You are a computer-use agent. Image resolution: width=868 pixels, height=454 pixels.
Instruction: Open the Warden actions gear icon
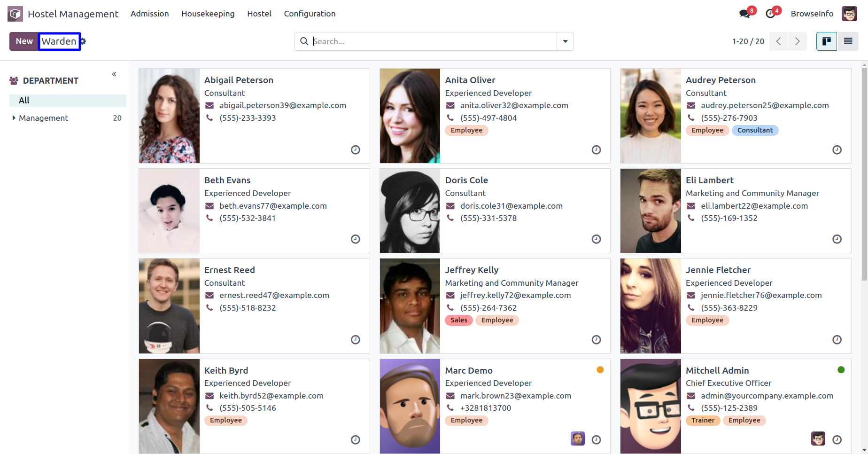click(83, 41)
